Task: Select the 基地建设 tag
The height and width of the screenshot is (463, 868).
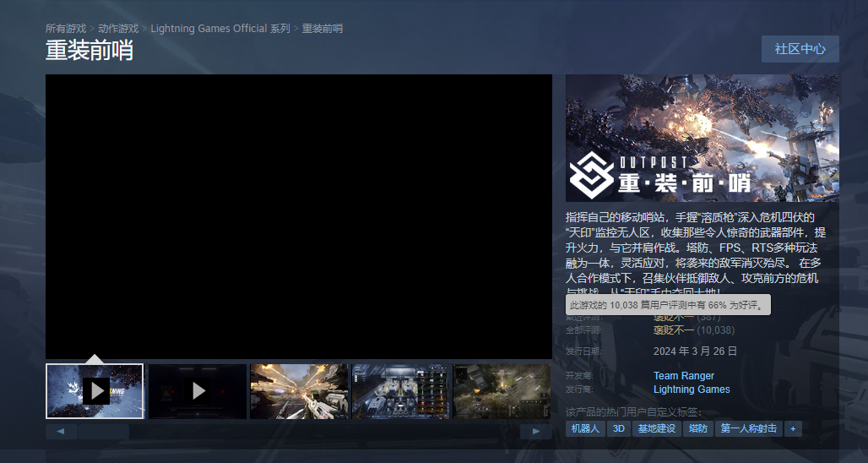Action: 657,428
